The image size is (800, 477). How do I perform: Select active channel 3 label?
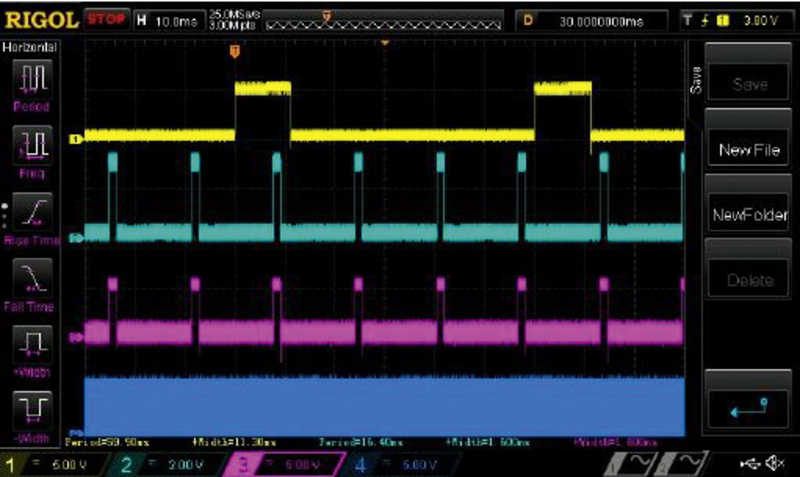286,465
